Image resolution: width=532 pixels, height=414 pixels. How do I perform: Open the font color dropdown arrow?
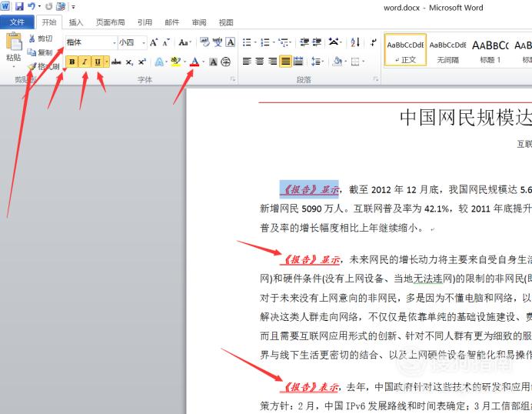(204, 62)
